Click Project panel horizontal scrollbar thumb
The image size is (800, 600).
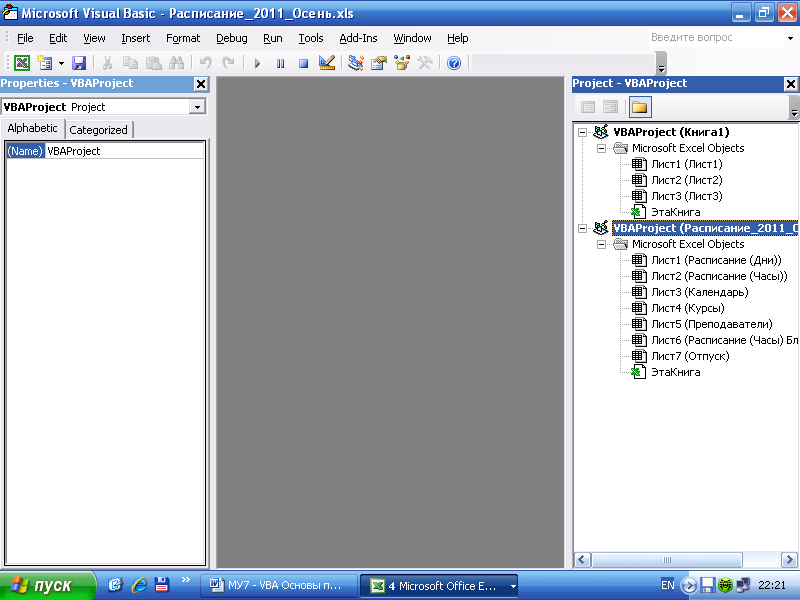click(x=666, y=560)
